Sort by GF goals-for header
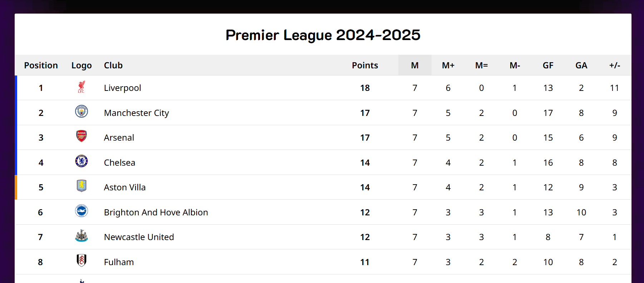The image size is (644, 283). click(x=548, y=65)
